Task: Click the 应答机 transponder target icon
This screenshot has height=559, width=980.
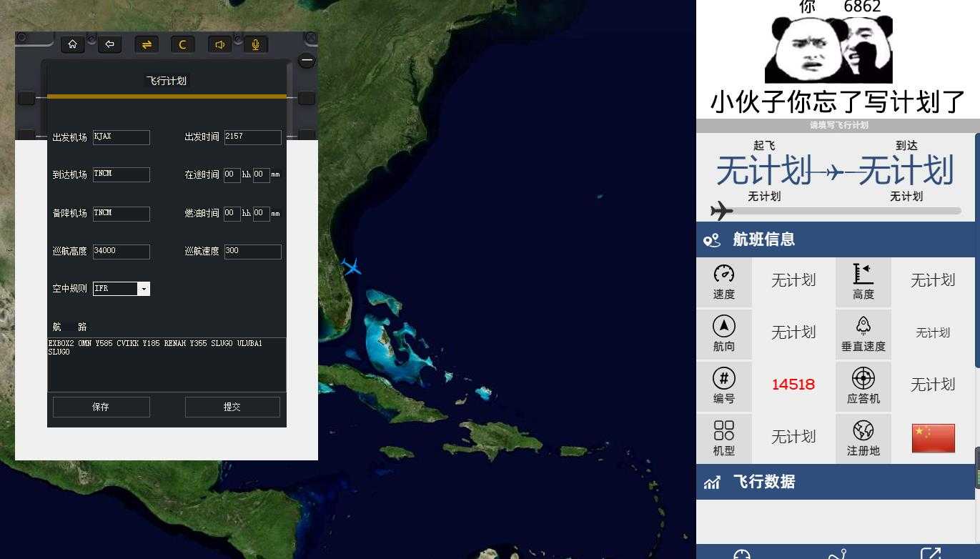Action: 863,379
